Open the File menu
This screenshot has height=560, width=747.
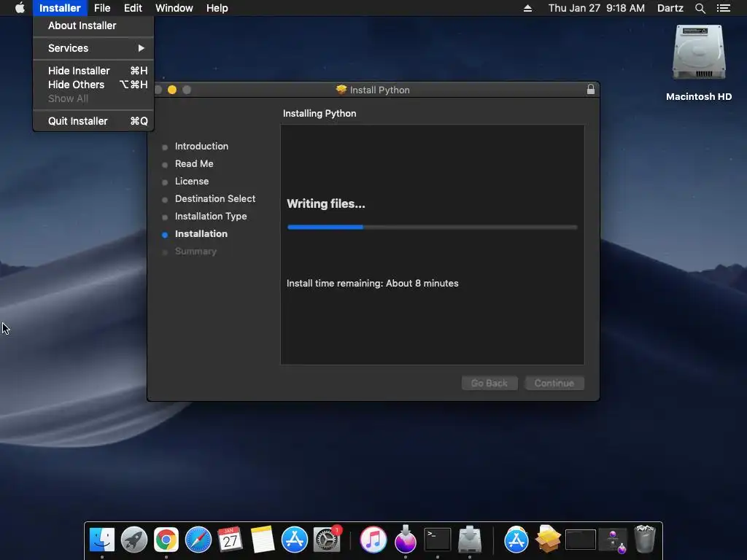coord(102,8)
